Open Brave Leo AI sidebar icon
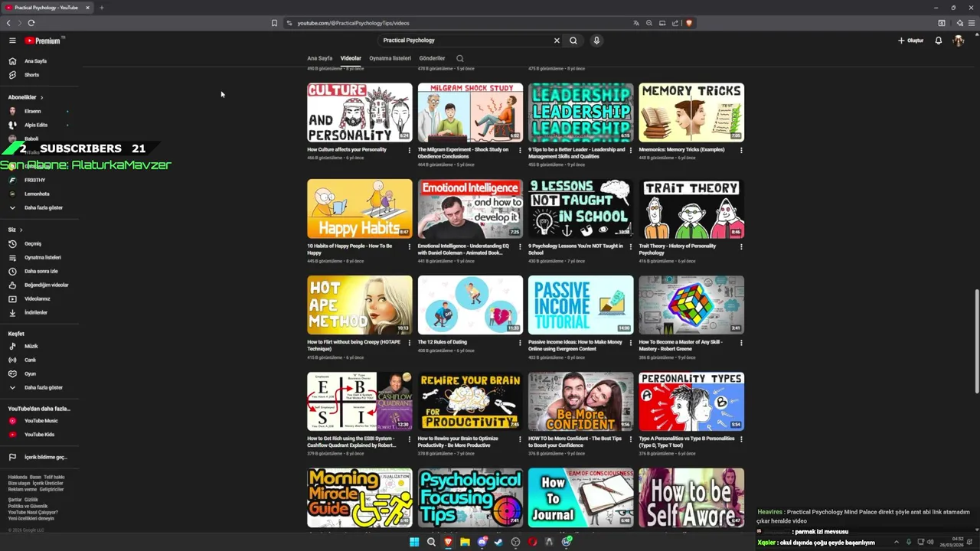 click(x=959, y=23)
